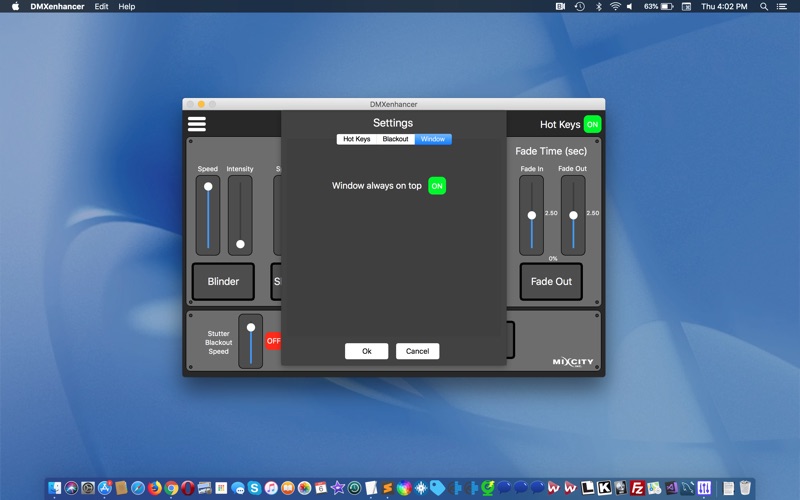Image resolution: width=800 pixels, height=500 pixels.
Task: Open the blue tag app in Dock
Action: pos(437,488)
